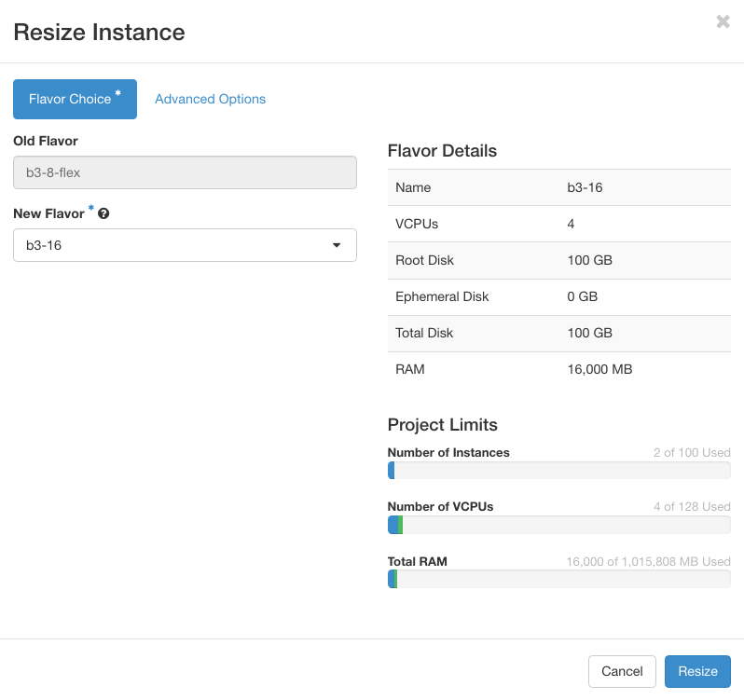Click the New Flavor help icon

coord(103,213)
